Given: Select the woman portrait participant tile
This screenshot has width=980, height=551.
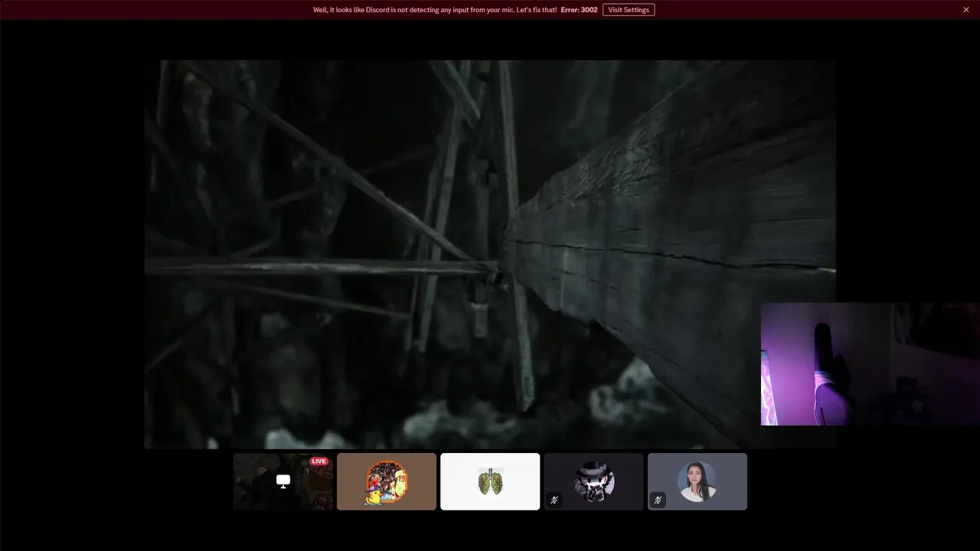Looking at the screenshot, I should pos(697,481).
